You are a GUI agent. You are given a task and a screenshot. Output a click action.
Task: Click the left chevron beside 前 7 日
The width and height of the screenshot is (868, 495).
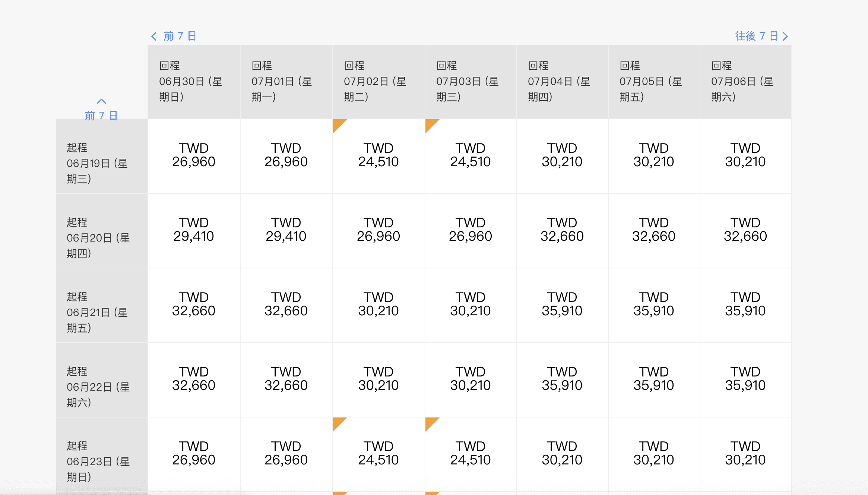click(x=154, y=36)
